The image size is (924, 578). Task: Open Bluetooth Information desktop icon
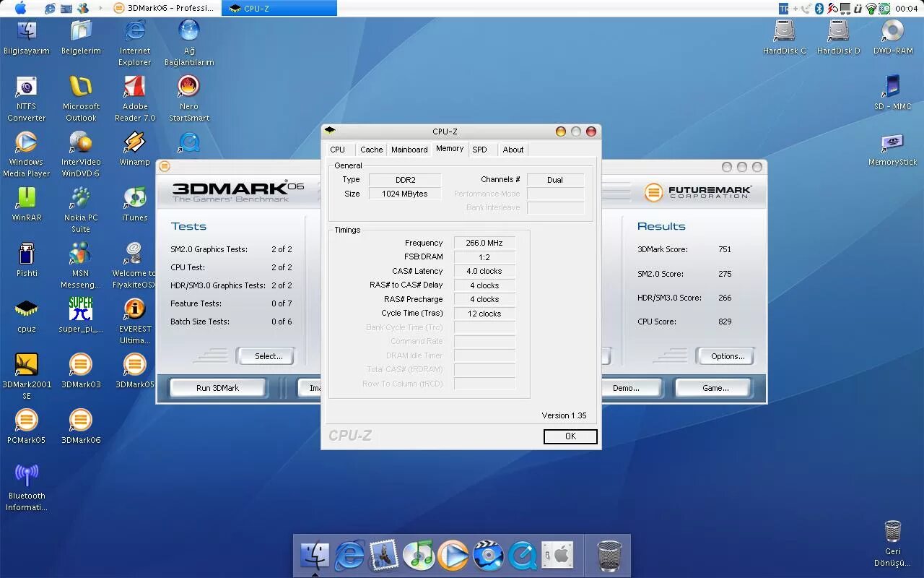(x=27, y=476)
